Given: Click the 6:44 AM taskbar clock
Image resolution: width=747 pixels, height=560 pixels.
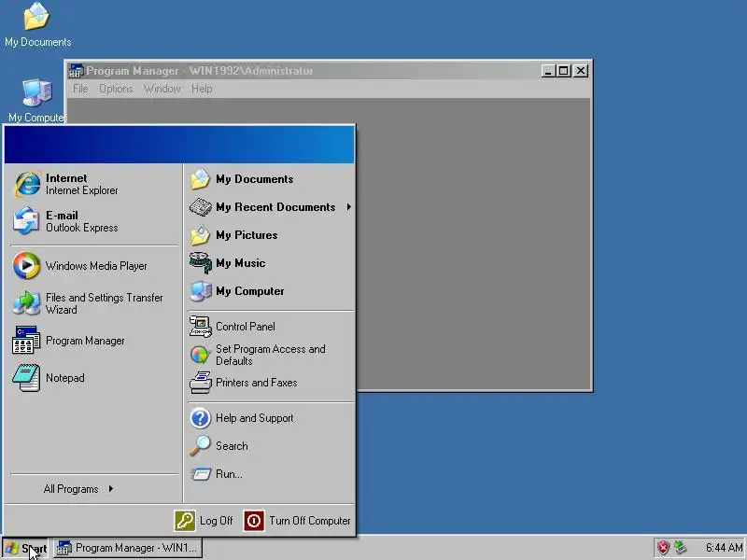Looking at the screenshot, I should [724, 548].
